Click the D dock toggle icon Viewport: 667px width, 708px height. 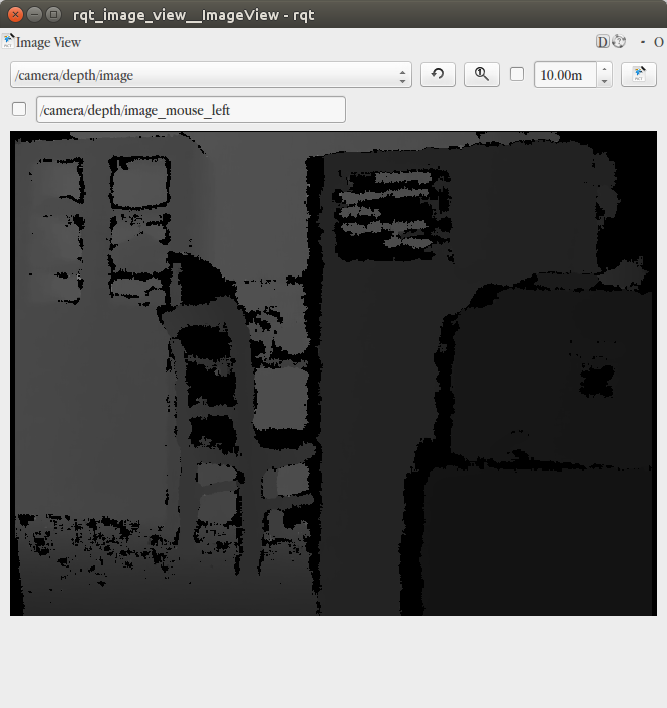[x=602, y=42]
